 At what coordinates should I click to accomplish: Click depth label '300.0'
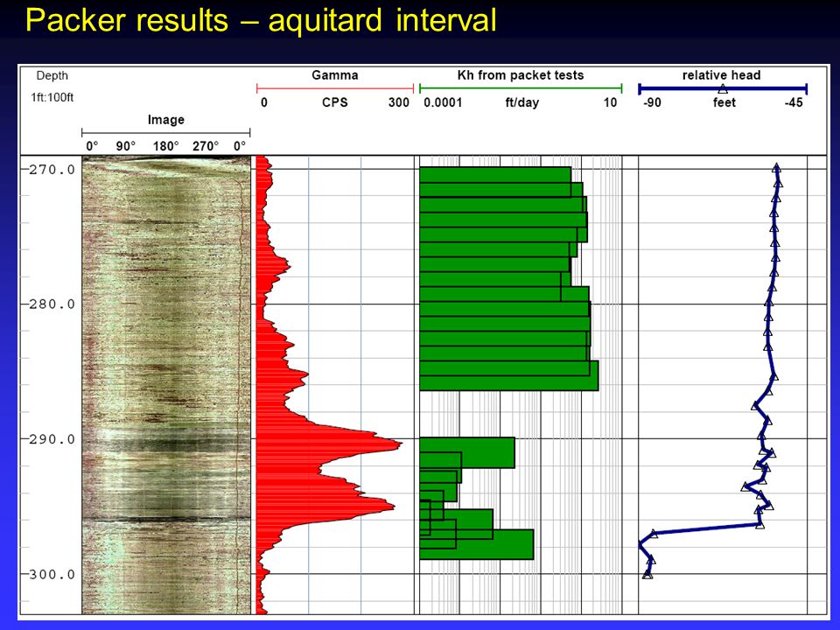coord(52,574)
